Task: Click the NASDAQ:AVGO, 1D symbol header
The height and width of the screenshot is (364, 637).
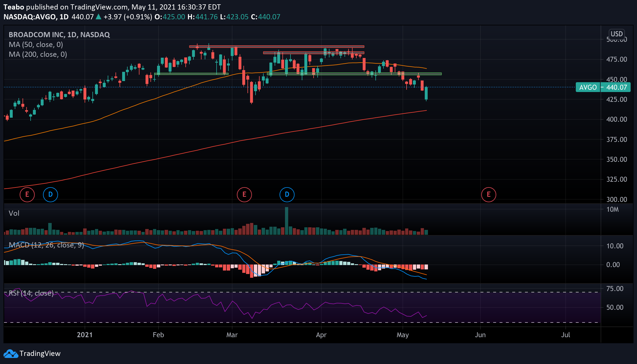Action: (36, 17)
